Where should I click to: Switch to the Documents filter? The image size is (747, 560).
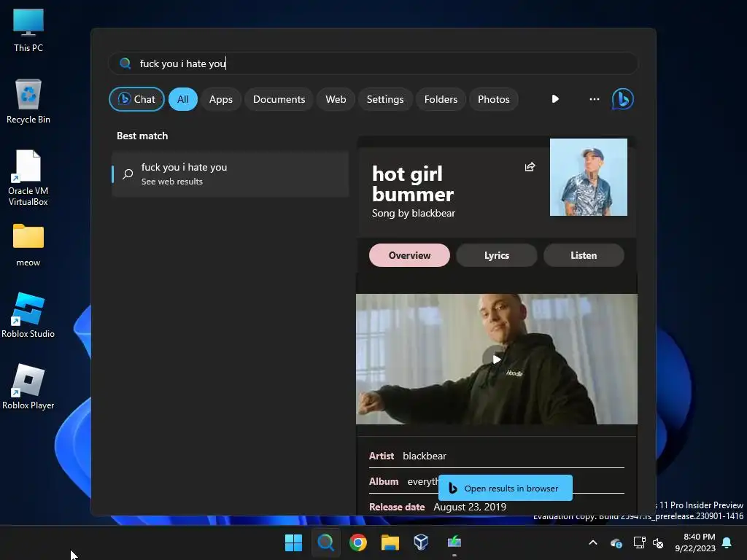point(279,99)
